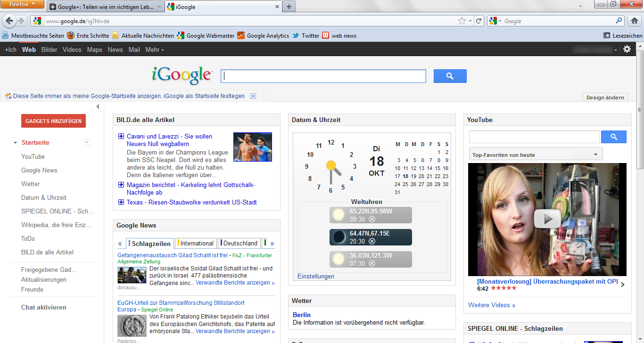Click the main iGoogle search field

pyautogui.click(x=323, y=76)
